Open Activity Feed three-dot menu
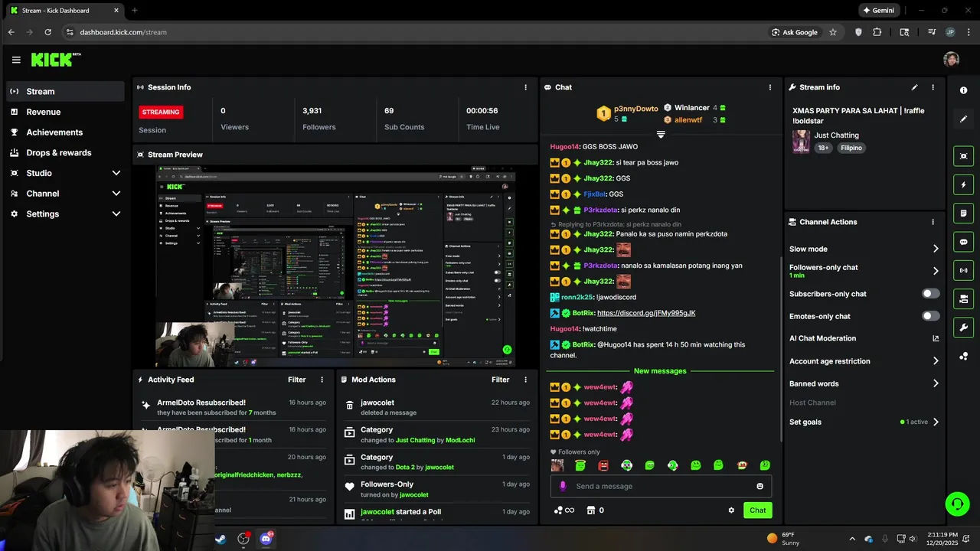The height and width of the screenshot is (551, 980). [x=322, y=380]
